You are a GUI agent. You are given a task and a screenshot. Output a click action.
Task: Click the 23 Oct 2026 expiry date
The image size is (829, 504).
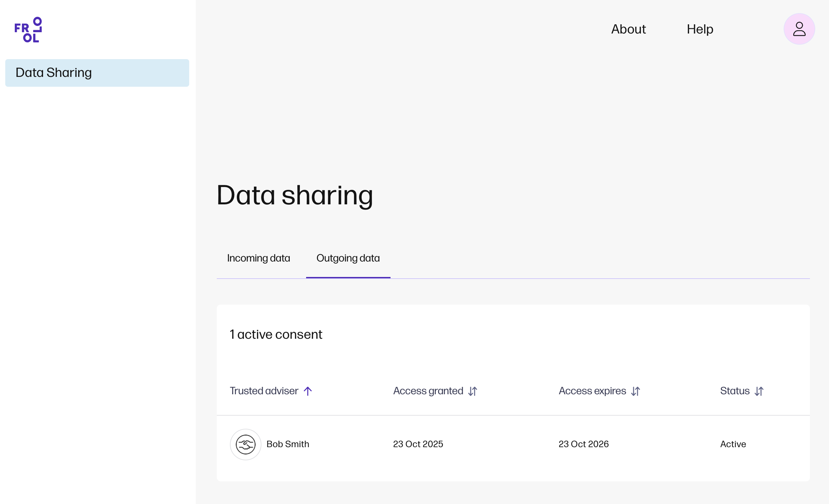tap(583, 444)
